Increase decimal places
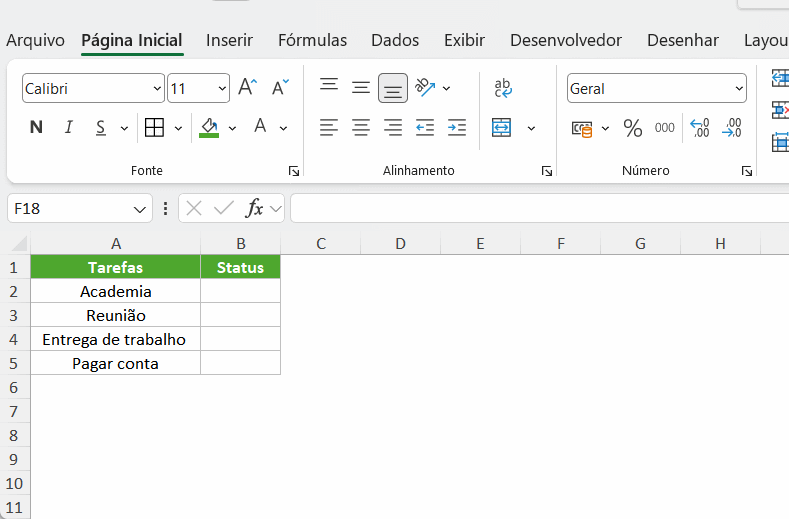Viewport: 789px width, 519px height. [699, 128]
